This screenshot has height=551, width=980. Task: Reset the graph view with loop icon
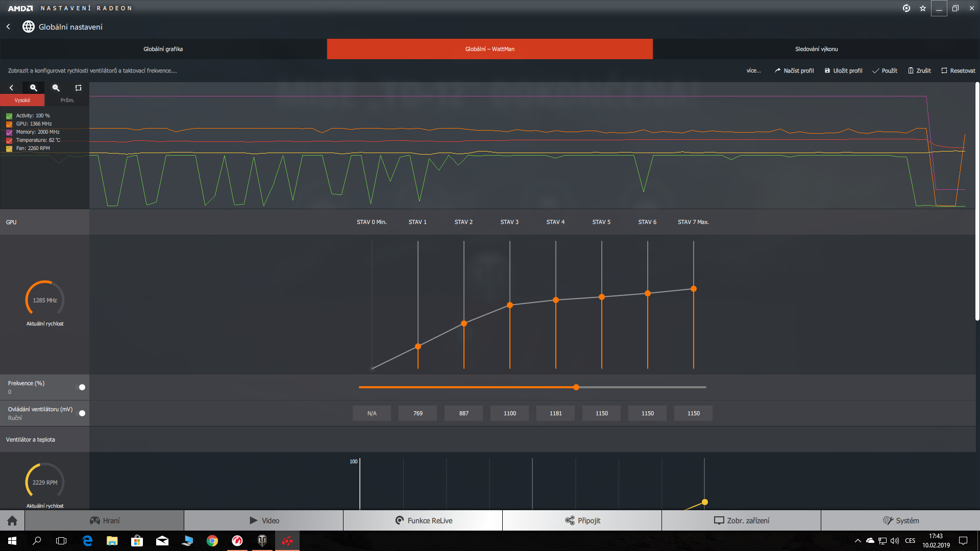point(78,88)
